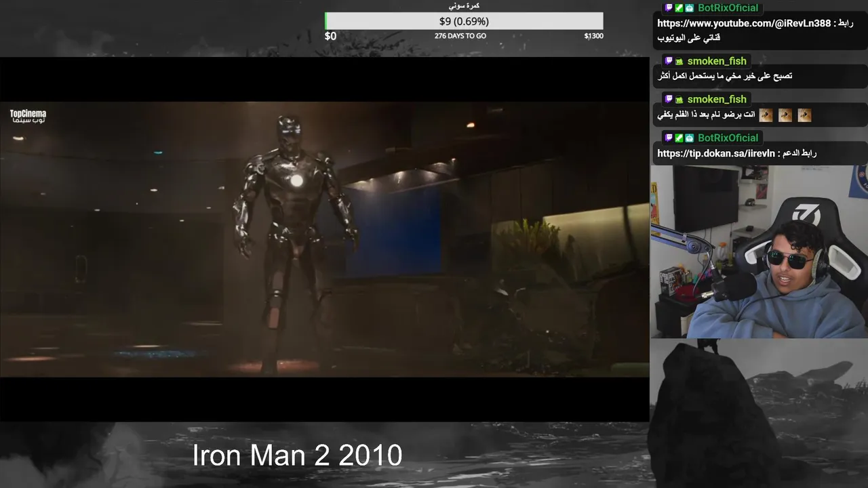Click the '276 DAYS TO GO' label
The image size is (868, 488).
click(460, 36)
